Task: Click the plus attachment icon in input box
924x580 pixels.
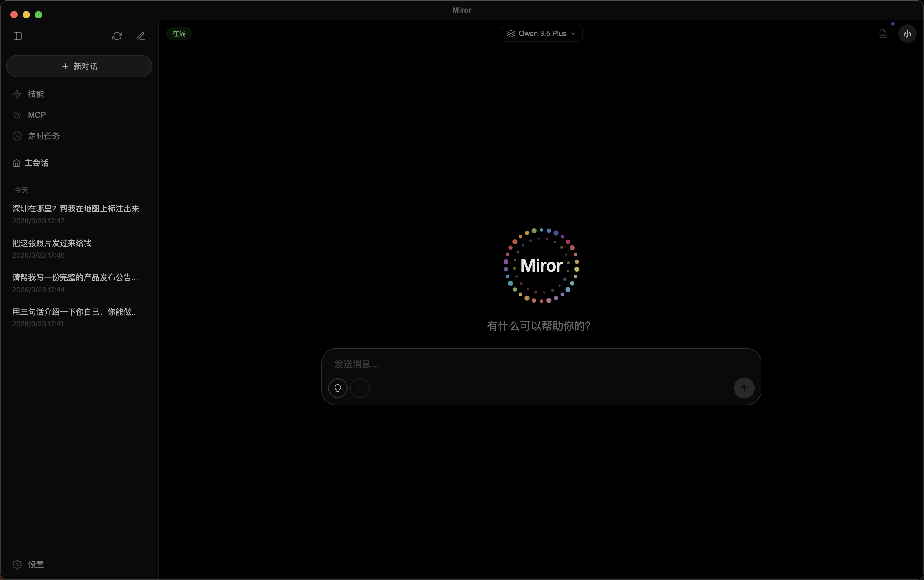Action: [x=360, y=388]
